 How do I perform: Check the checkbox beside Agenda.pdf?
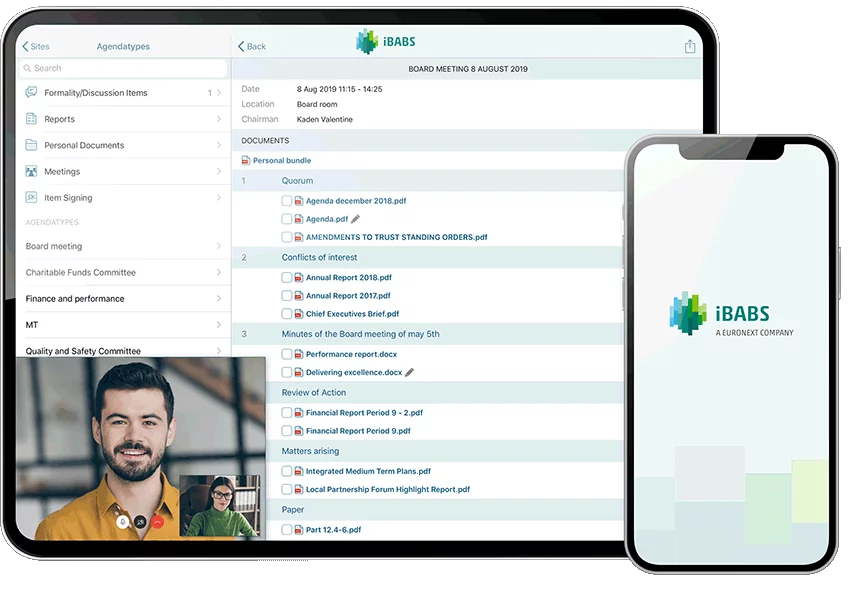click(287, 218)
